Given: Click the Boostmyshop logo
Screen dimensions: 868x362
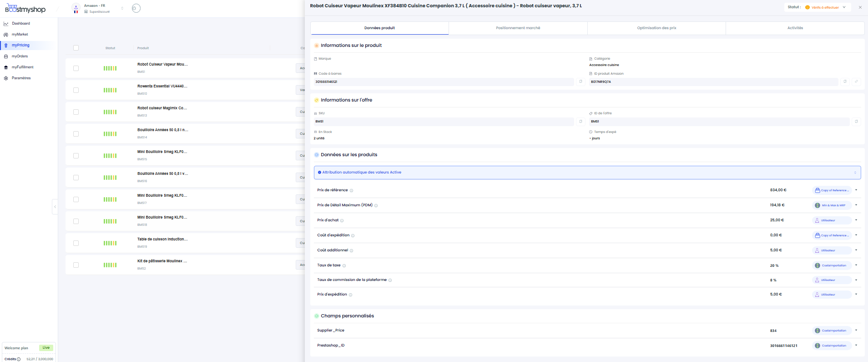Looking at the screenshot, I should 25,9.
